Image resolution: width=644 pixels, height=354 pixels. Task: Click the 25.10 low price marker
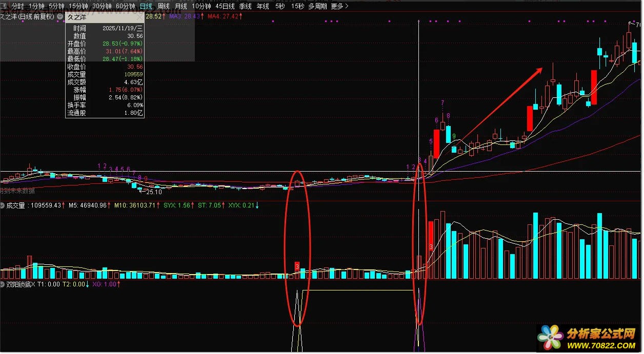[x=151, y=192]
